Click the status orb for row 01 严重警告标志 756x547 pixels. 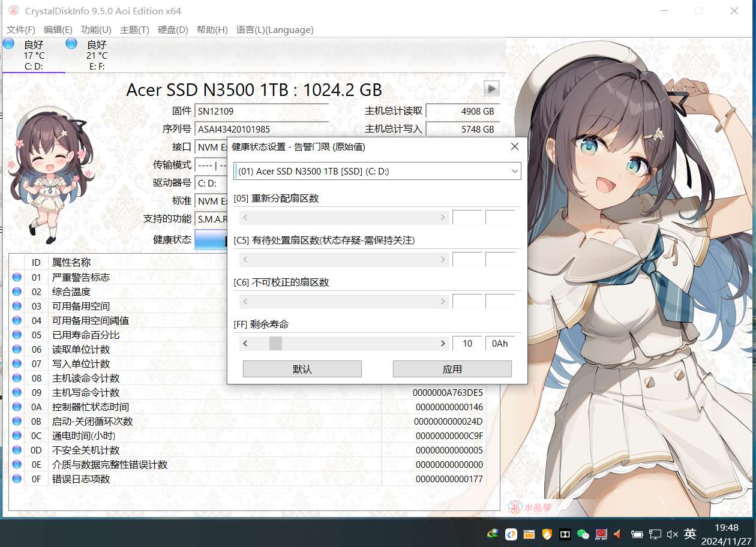[17, 277]
